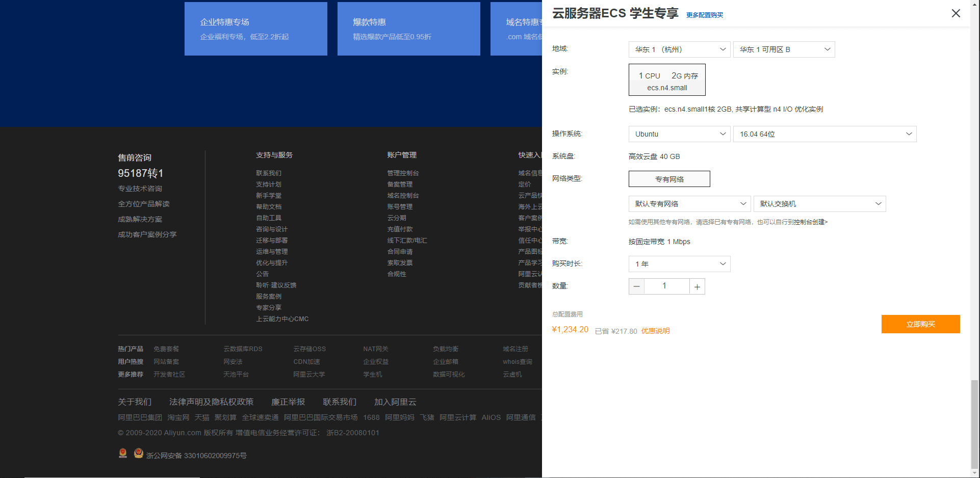Open 阿里云大学 link
Viewport: 980px width, 478px height.
tap(309, 375)
